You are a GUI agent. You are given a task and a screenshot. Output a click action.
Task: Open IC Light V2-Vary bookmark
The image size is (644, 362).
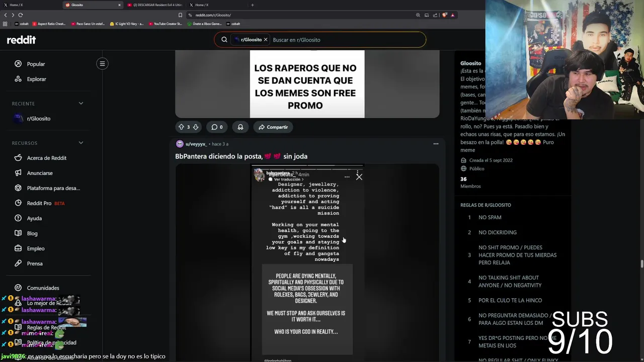126,24
